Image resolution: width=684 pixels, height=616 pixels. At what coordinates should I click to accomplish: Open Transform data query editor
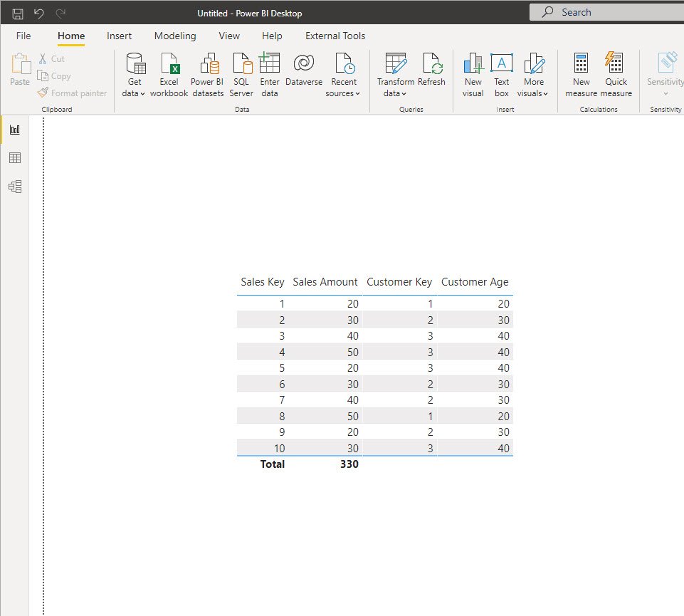[x=396, y=75]
